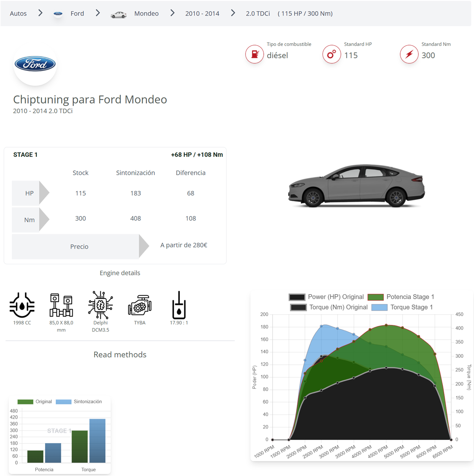
Task: Click the gray Ford Mondeo car image
Action: 356,186
